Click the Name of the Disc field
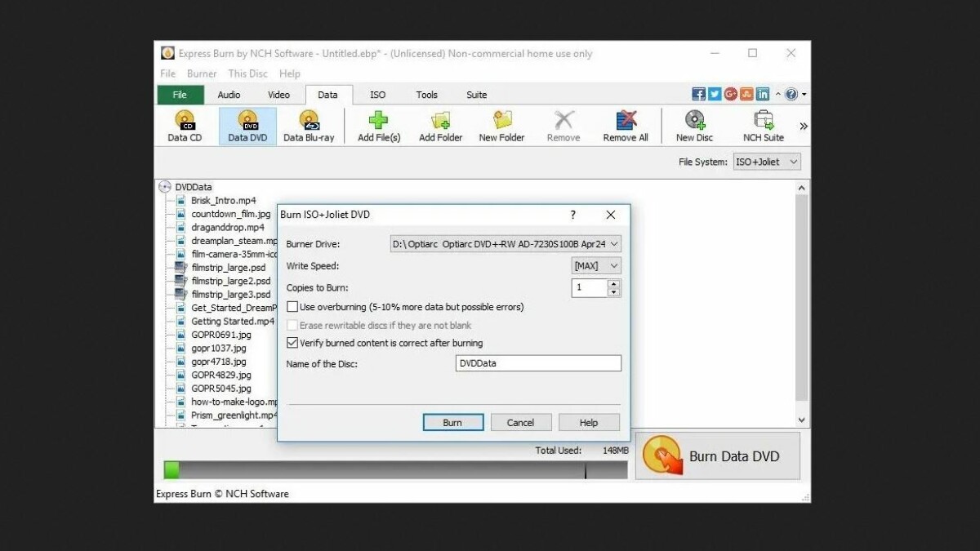 click(537, 363)
